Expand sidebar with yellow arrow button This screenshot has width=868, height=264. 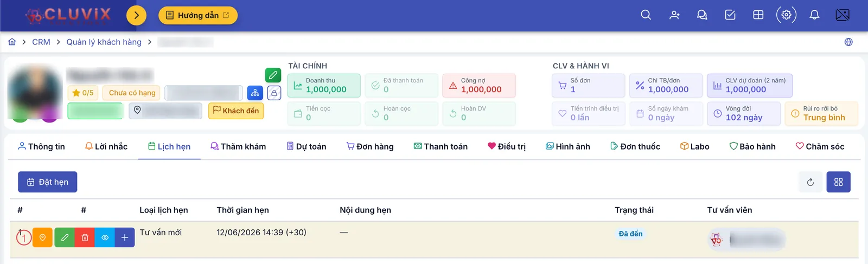(136, 15)
